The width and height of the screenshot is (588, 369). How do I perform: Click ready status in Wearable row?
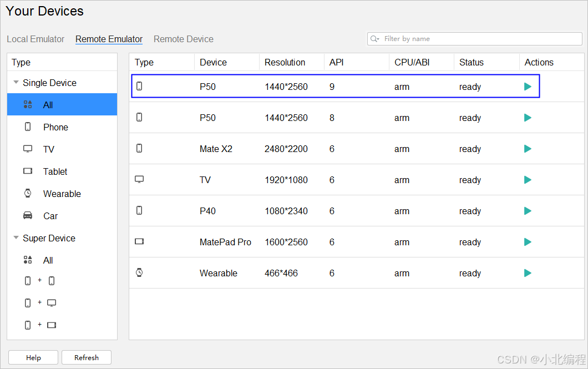(470, 274)
